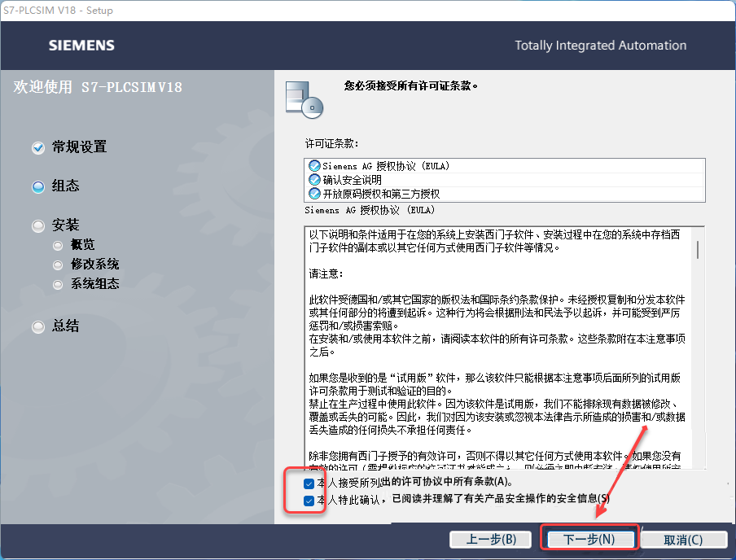Image resolution: width=736 pixels, height=560 pixels.
Task: Click the globe icon beside 开放原码授权和第三方授权
Action: [313, 193]
